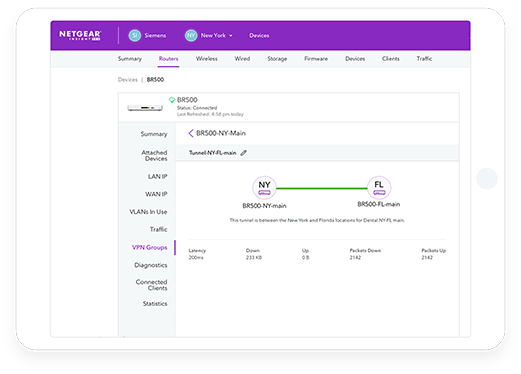Image resolution: width=521 pixels, height=374 pixels.
Task: Switch to the Storage tab
Action: pyautogui.click(x=277, y=59)
